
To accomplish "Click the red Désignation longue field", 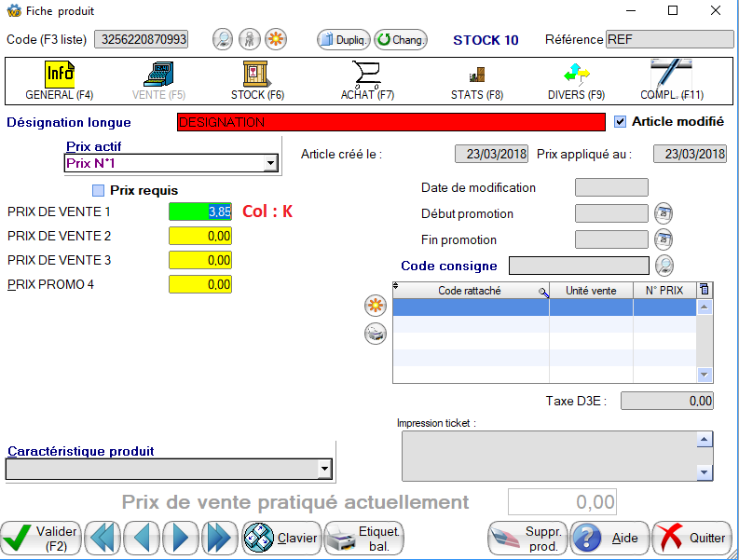I will (x=390, y=122).
